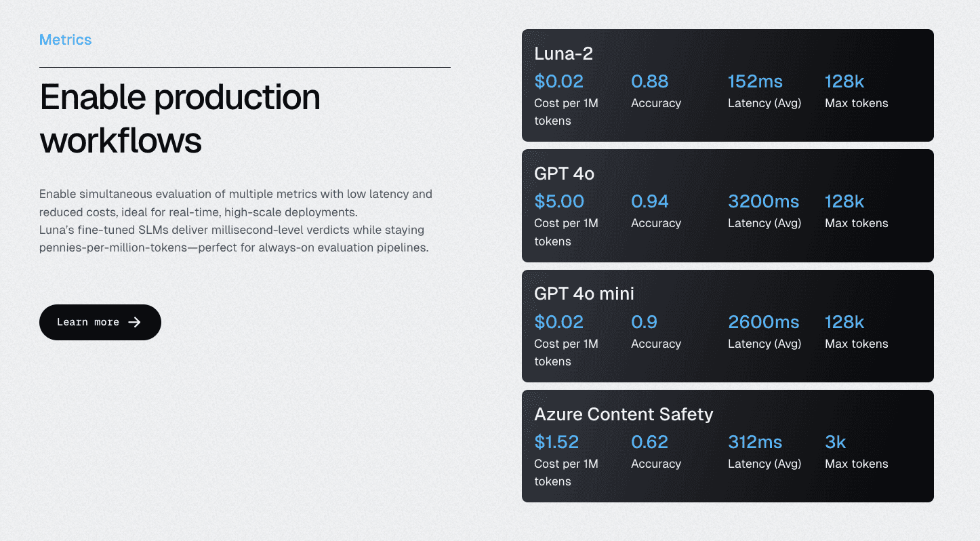
Task: Click Luna-2 accuracy value 0.88
Action: pos(649,81)
